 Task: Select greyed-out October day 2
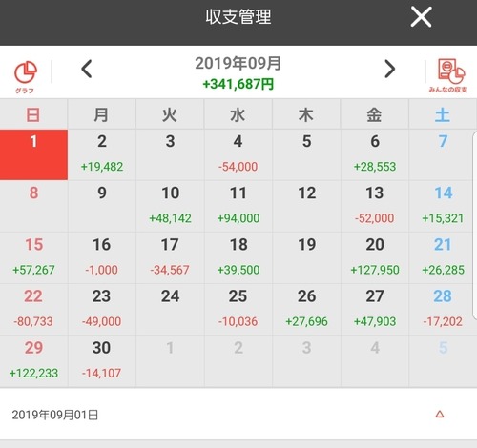point(238,361)
